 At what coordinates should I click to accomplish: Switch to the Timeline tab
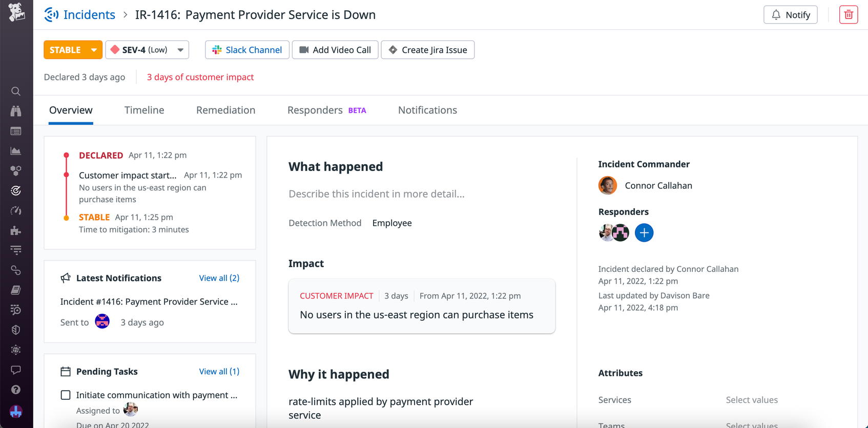(144, 110)
